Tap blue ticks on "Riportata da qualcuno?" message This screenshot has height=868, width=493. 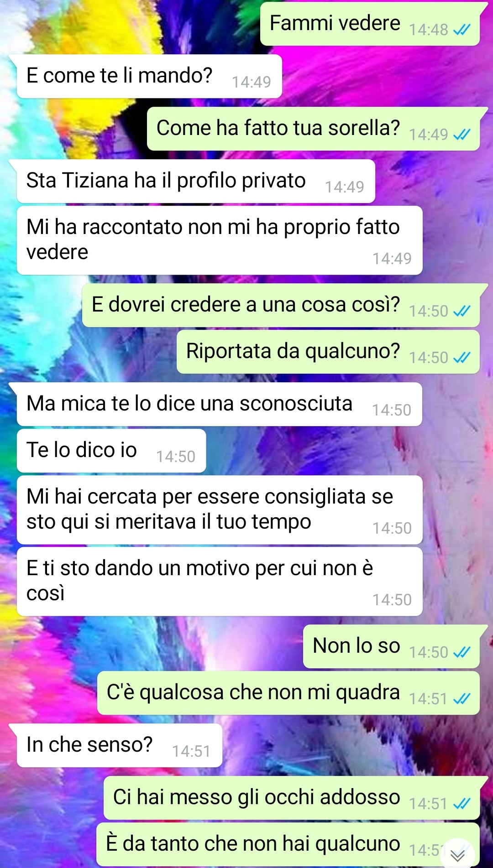coord(462,358)
